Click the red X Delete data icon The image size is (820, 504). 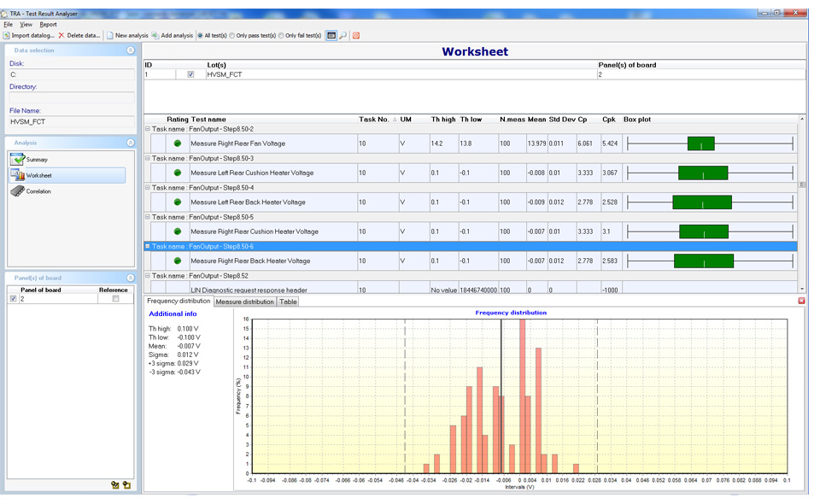pyautogui.click(x=61, y=35)
